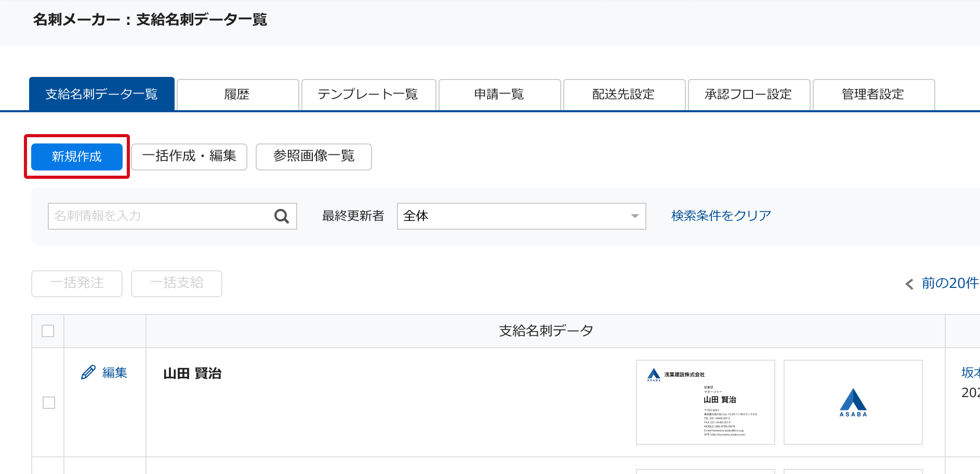Select the 配送先設定 tab
The height and width of the screenshot is (474, 980).
click(624, 95)
